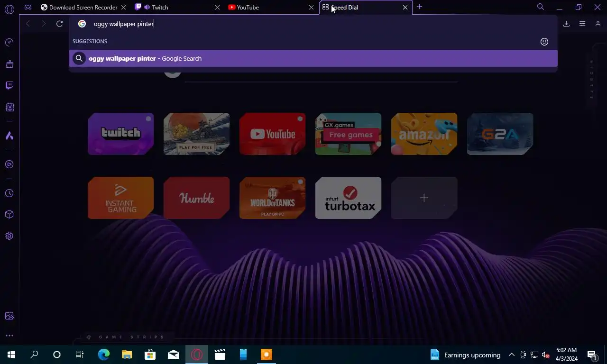
Task: Close the Speed Dial tab
Action: 405,8
